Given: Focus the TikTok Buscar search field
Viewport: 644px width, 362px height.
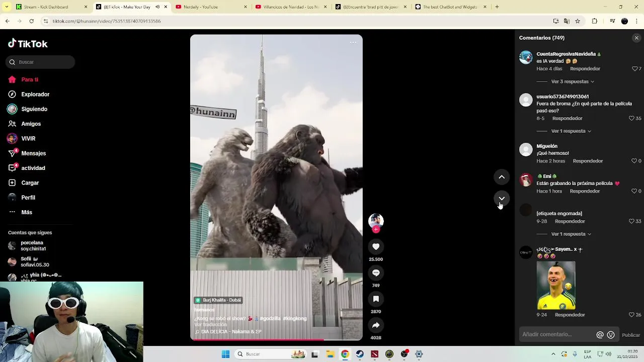Looking at the screenshot, I should (x=40, y=62).
